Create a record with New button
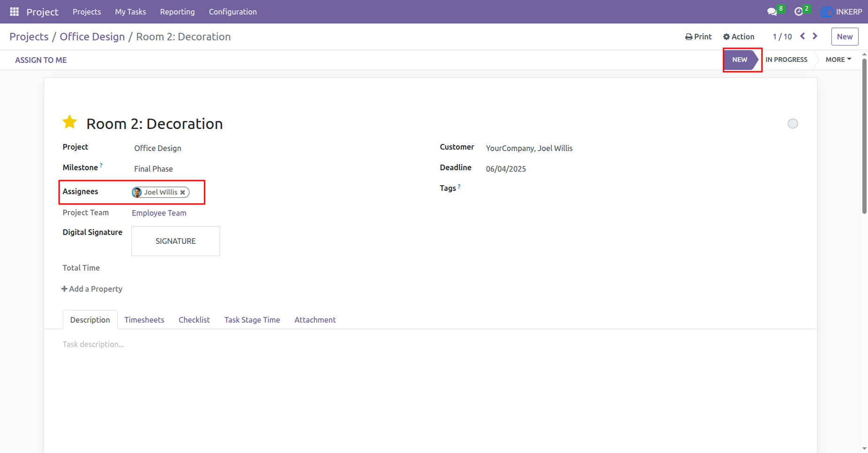 click(845, 37)
